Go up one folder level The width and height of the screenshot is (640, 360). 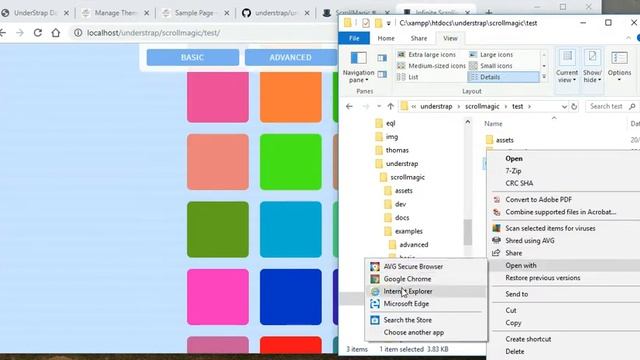pos(391,106)
